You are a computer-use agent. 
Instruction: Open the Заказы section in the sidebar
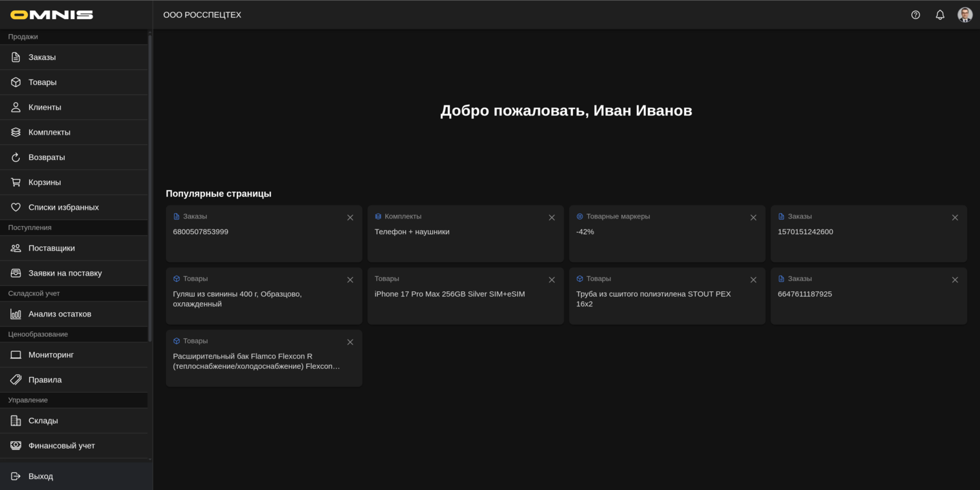[41, 57]
